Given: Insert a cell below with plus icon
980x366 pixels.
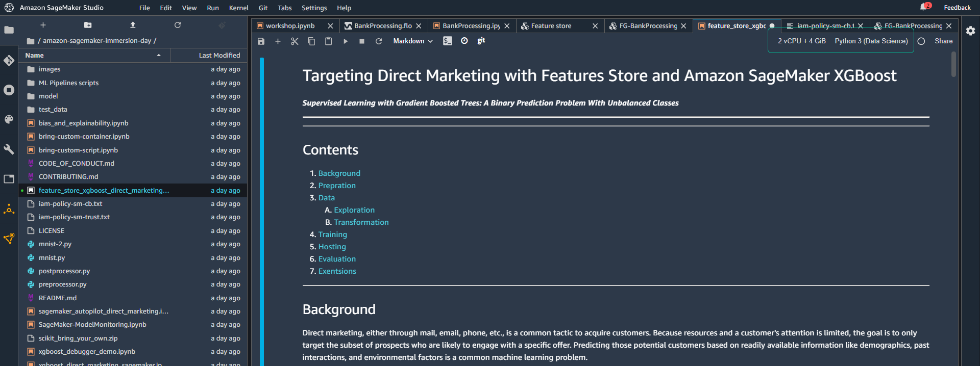Looking at the screenshot, I should (x=278, y=41).
